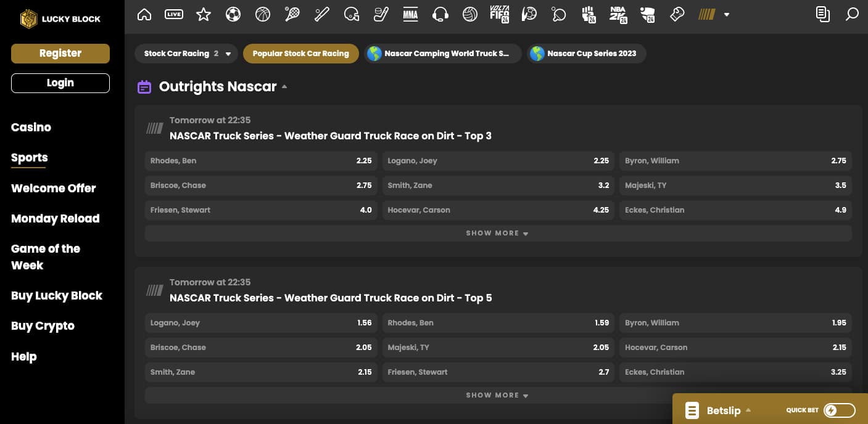Screen dimensions: 868x424
Task: Bet on Eckes, Christian at 4.9 Top 3
Action: 735,210
